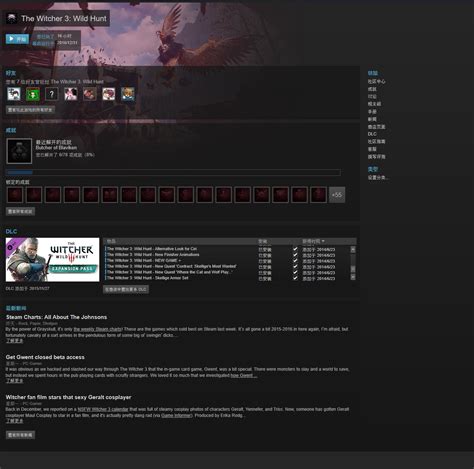Open 成就 in the links sidebar
The height and width of the screenshot is (469, 474).
coord(372,89)
